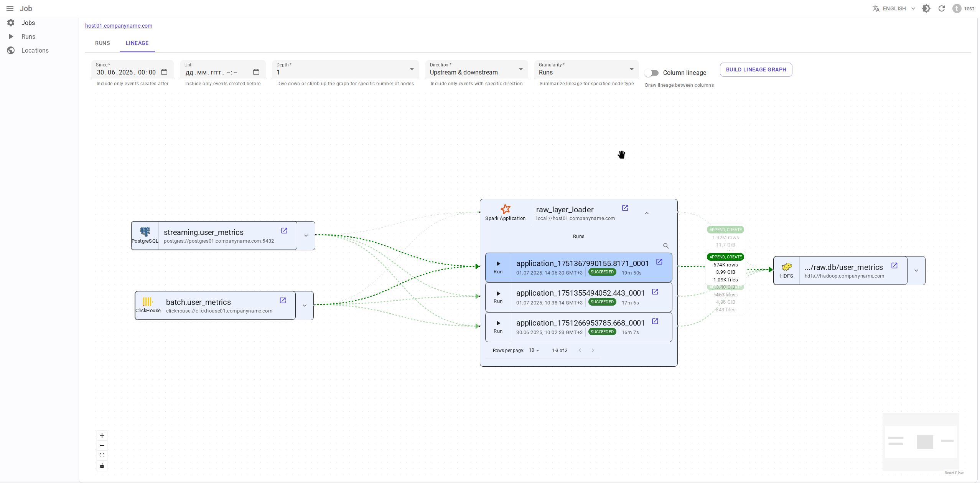Screen dimensions: 980x483
Task: Open batch.user_metrics external link icon
Action: click(283, 300)
